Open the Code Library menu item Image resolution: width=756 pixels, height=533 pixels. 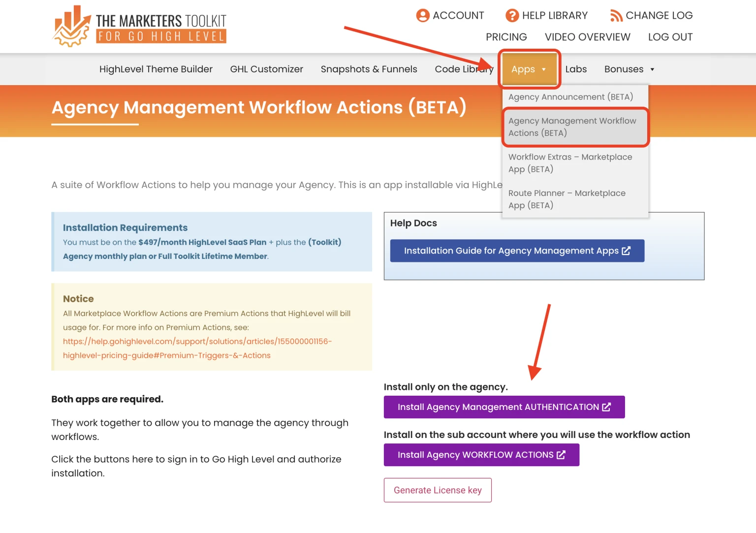(464, 69)
